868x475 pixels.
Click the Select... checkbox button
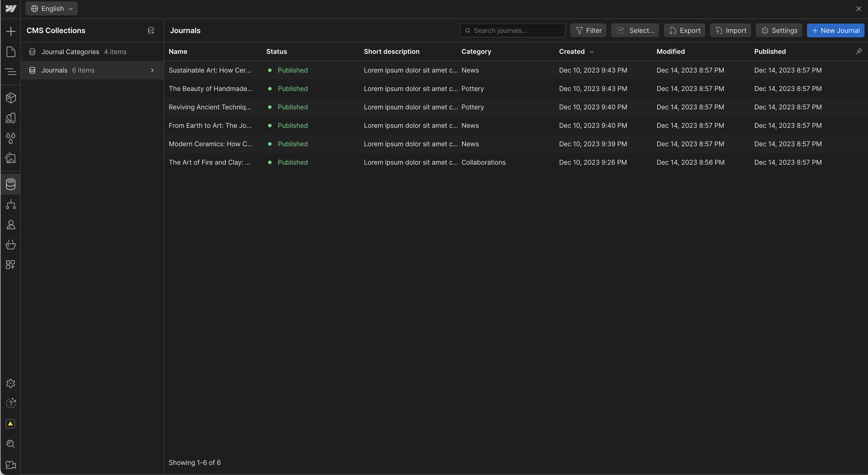coord(635,31)
